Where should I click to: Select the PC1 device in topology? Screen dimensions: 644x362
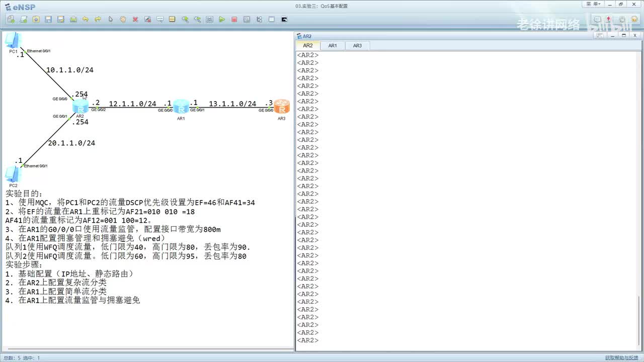pyautogui.click(x=13, y=41)
